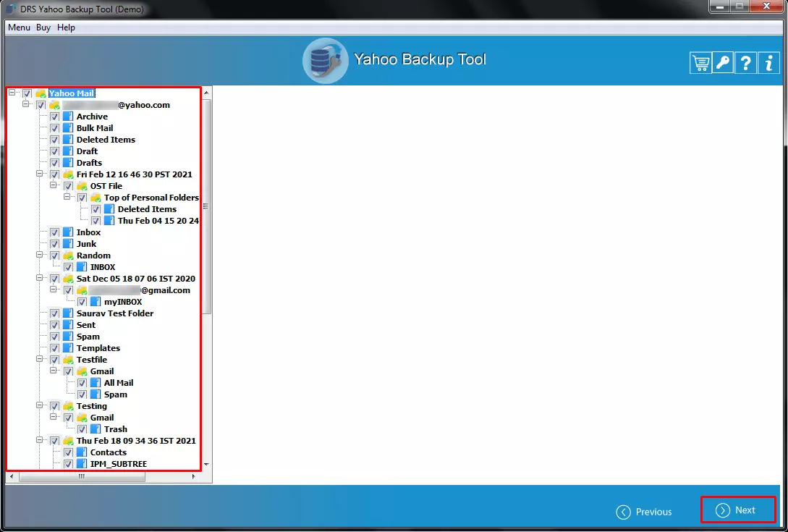Click the key activation icon
The width and height of the screenshot is (788, 532).
(x=723, y=63)
